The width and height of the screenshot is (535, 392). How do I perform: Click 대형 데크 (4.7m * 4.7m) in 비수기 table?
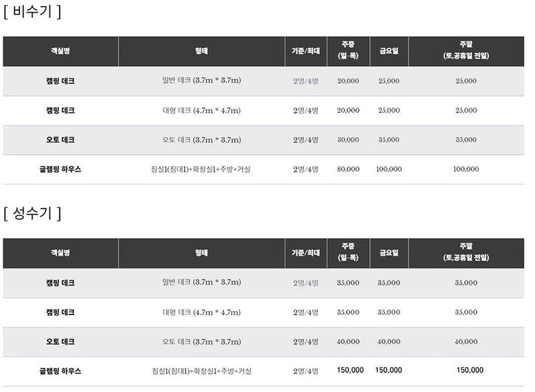tap(201, 110)
